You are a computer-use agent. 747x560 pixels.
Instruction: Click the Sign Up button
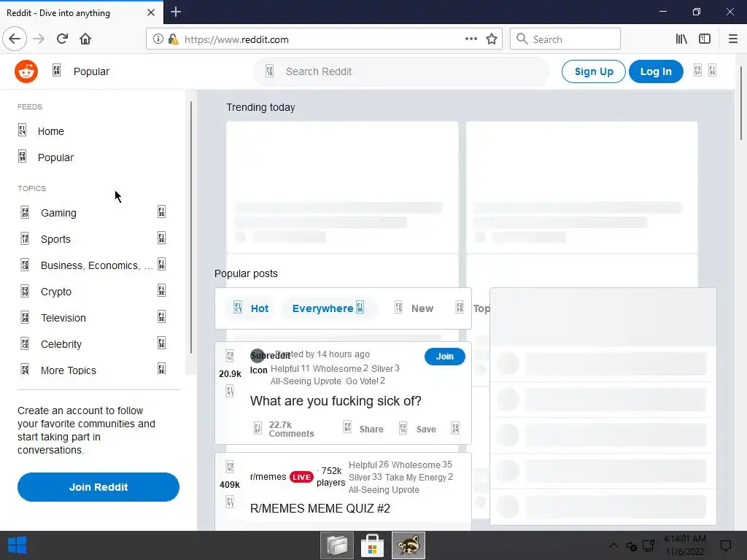click(594, 71)
